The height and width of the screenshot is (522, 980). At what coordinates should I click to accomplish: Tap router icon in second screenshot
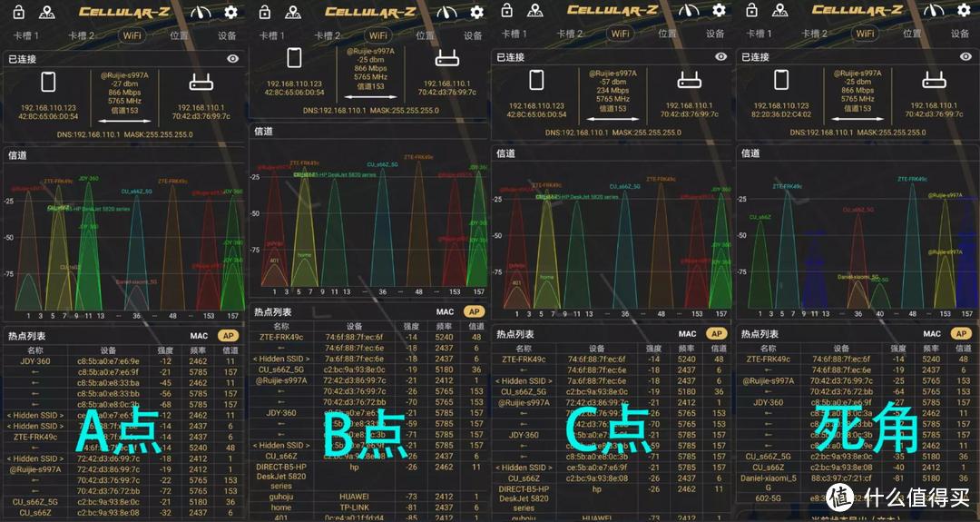446,59
